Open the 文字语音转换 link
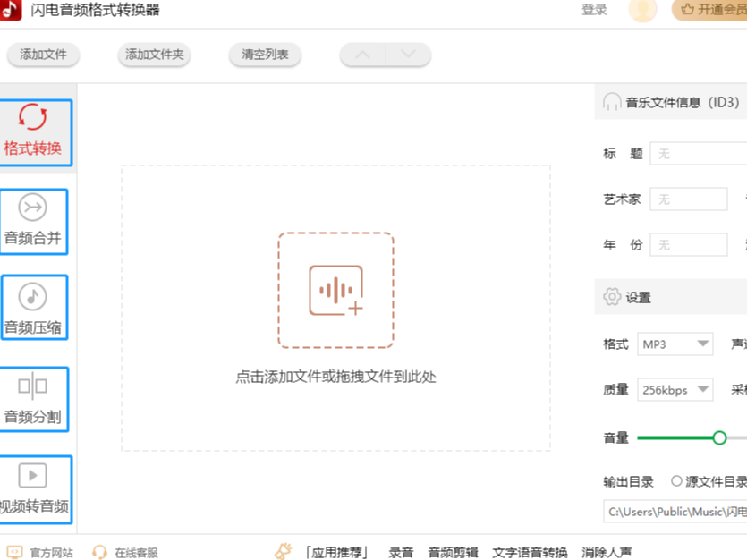The image size is (747, 560). pos(530,553)
